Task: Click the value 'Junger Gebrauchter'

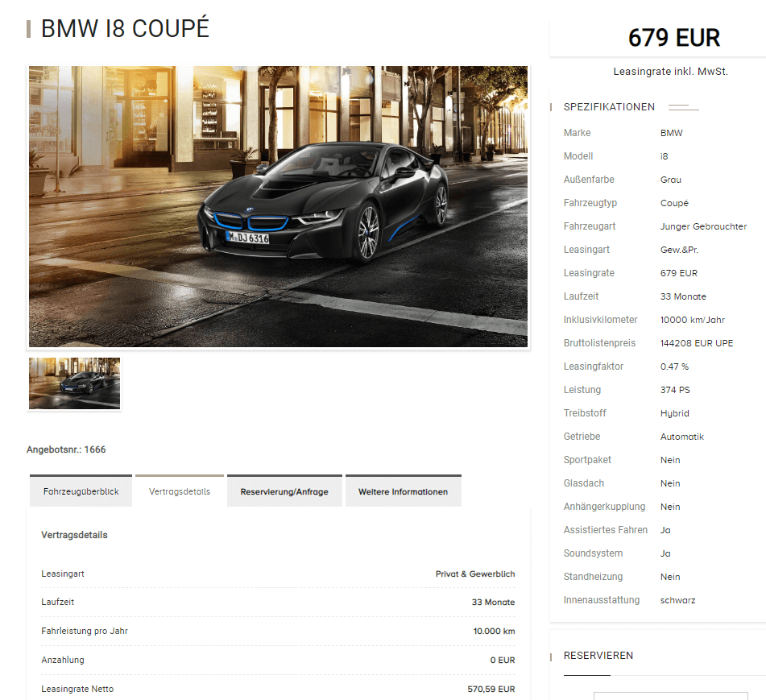Action: point(703,226)
